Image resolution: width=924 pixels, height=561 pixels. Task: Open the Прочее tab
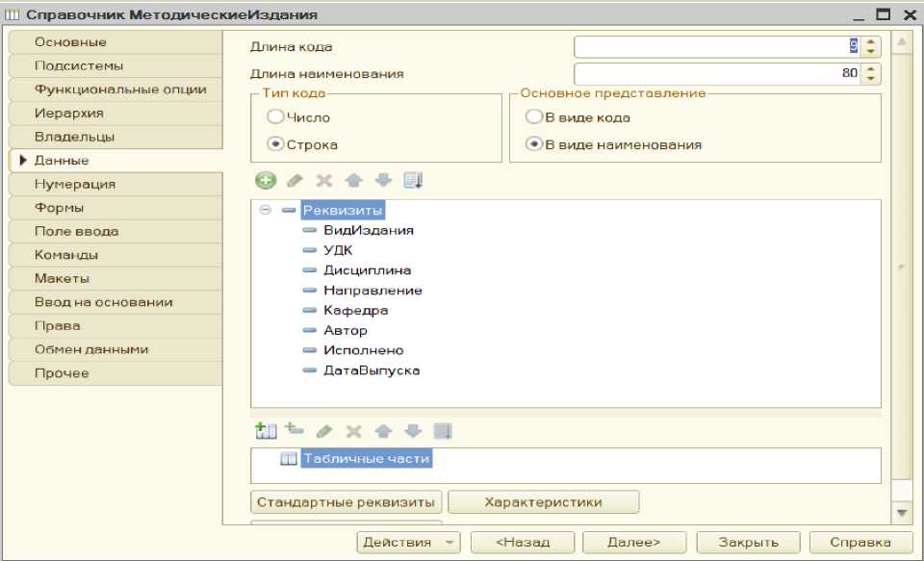click(x=116, y=373)
